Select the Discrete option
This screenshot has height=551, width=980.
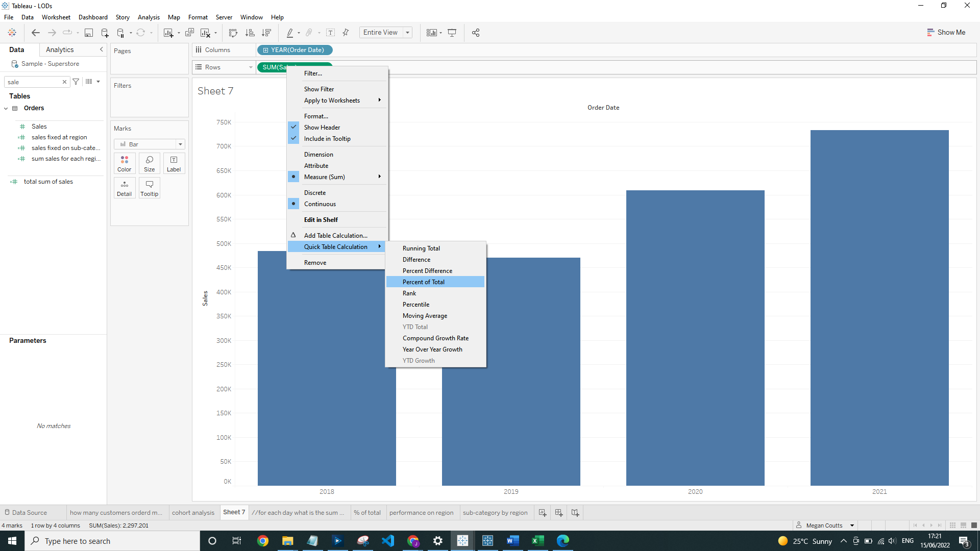click(314, 193)
